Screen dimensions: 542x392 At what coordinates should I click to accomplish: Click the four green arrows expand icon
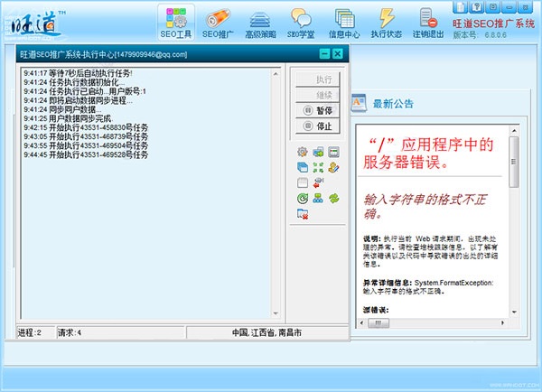pos(318,167)
